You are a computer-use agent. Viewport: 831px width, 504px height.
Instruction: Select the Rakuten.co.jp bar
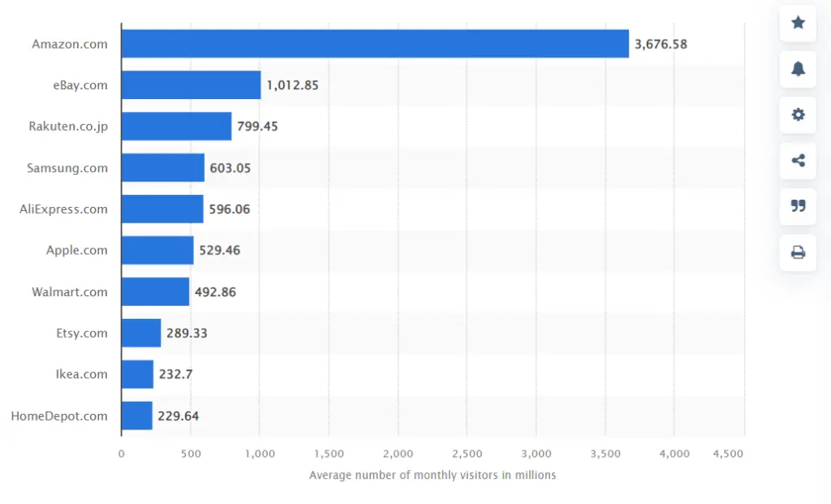[176, 127]
